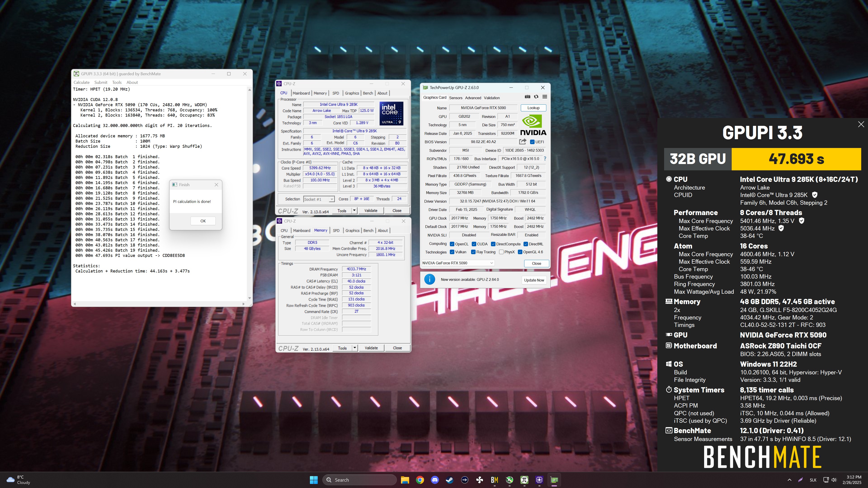Click the purple feather tray icon
The image size is (868, 488).
[x=800, y=480]
